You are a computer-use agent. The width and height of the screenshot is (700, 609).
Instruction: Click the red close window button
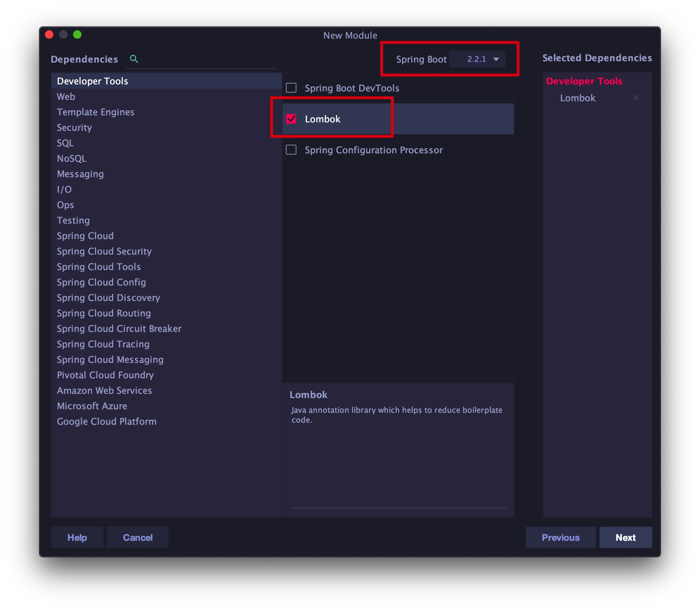pos(49,34)
